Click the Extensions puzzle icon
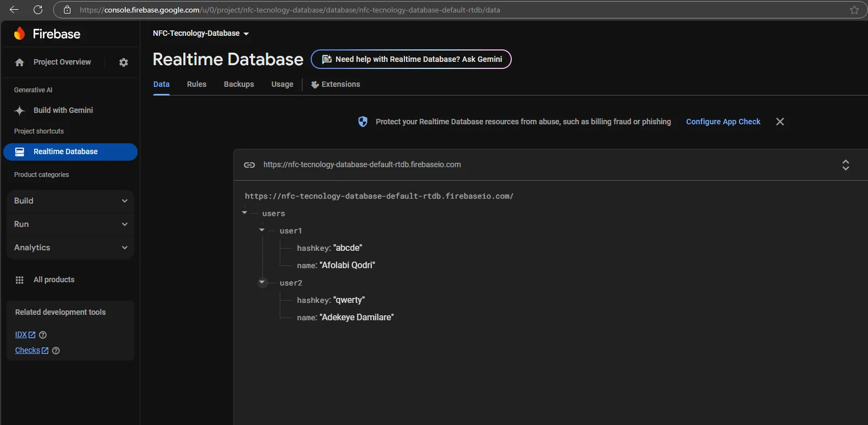This screenshot has width=868, height=425. (314, 85)
